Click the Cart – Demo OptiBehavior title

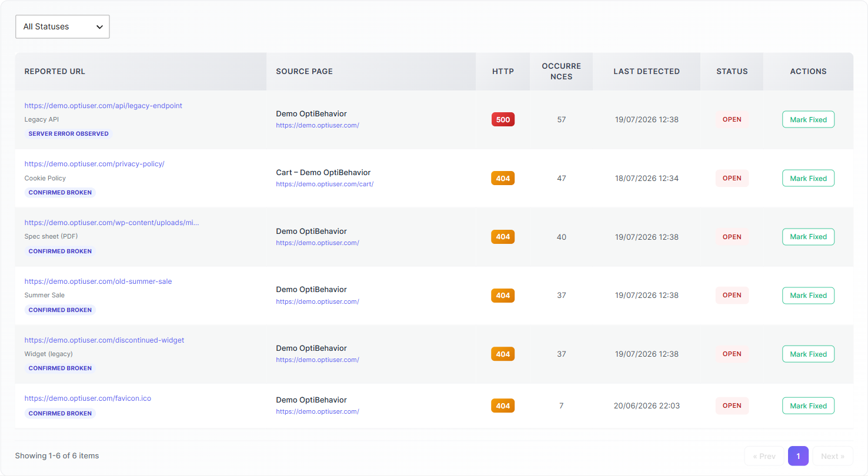[323, 172]
